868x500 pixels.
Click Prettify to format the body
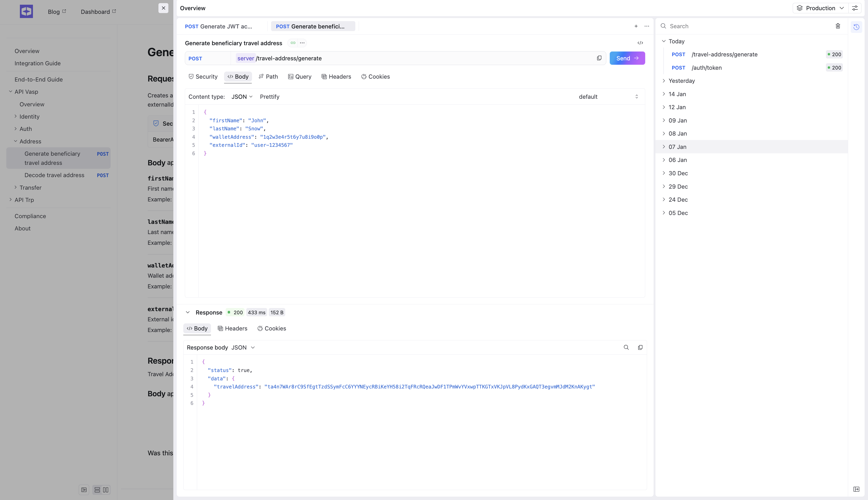click(269, 97)
